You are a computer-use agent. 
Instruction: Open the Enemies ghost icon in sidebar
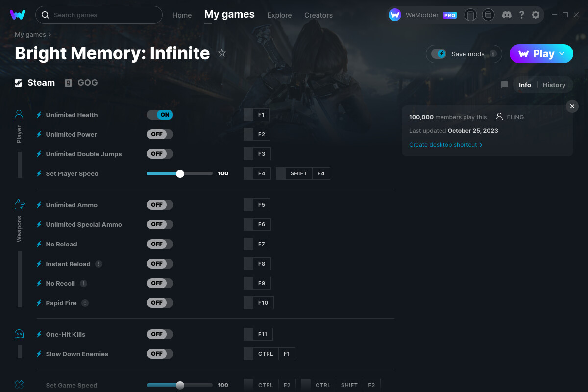pyautogui.click(x=19, y=334)
